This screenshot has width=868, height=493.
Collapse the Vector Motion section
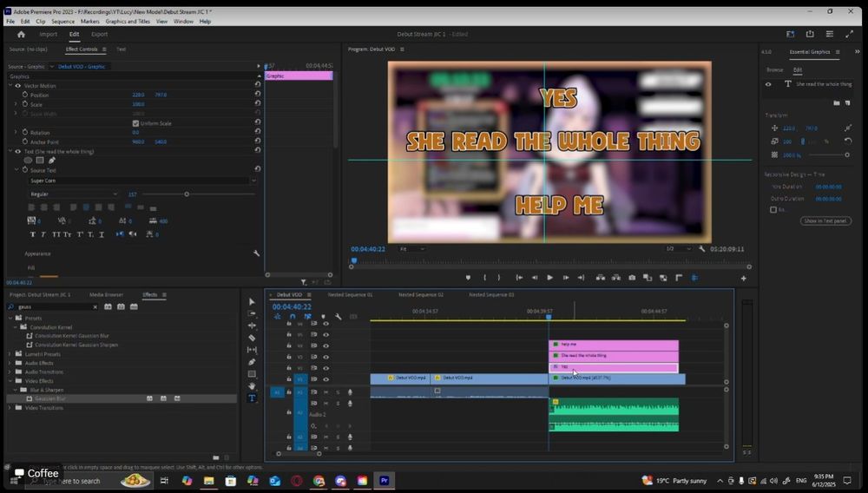click(10, 86)
